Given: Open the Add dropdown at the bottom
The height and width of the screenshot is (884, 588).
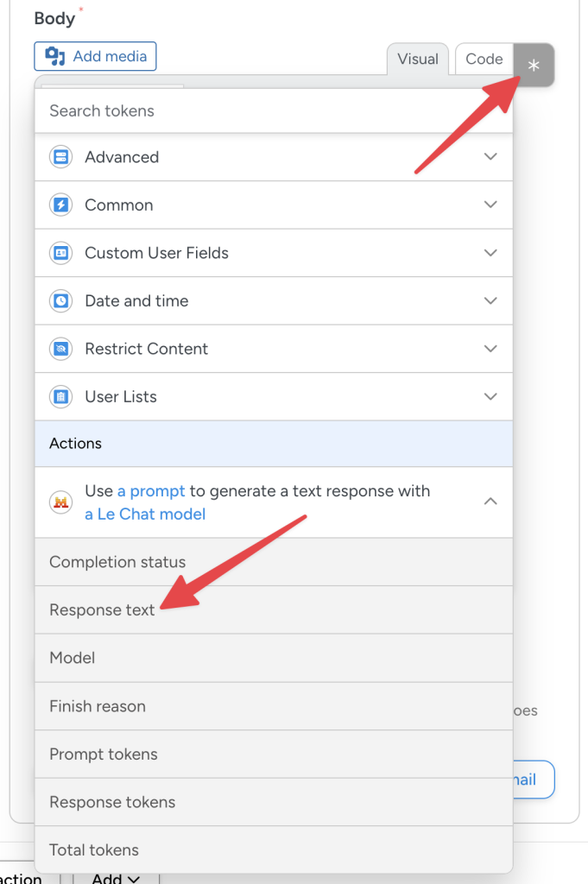Looking at the screenshot, I should point(115,877).
